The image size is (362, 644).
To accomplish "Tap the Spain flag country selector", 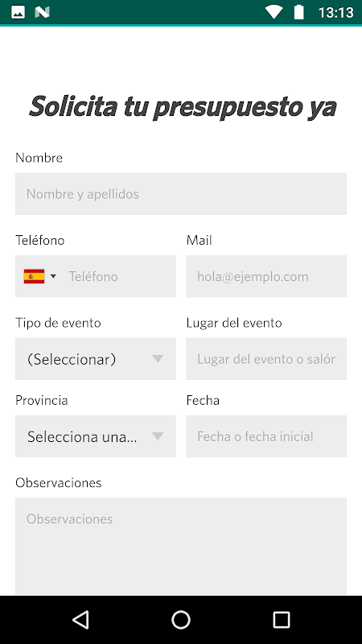I will pyautogui.click(x=34, y=276).
